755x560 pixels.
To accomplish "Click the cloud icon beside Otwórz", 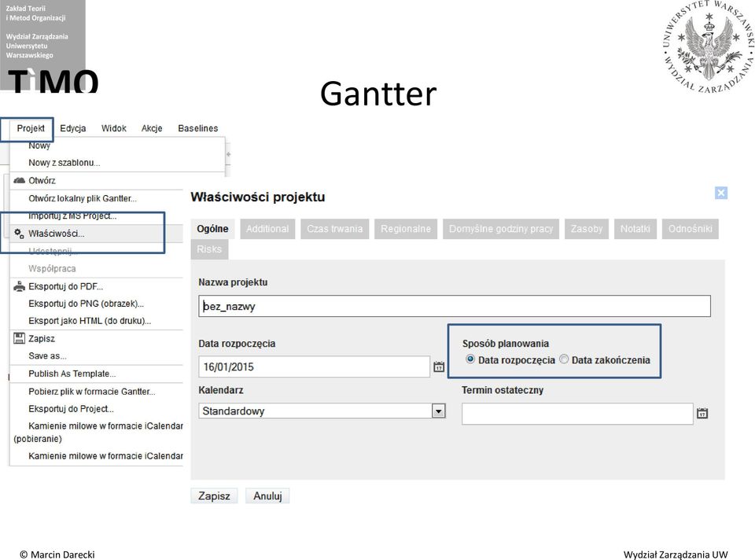I will tap(19, 181).
